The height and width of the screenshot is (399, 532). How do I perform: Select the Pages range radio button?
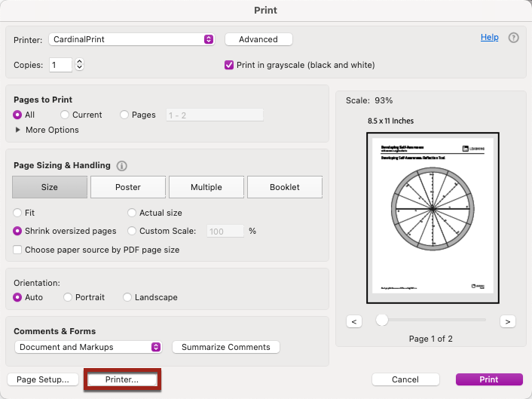pos(124,115)
